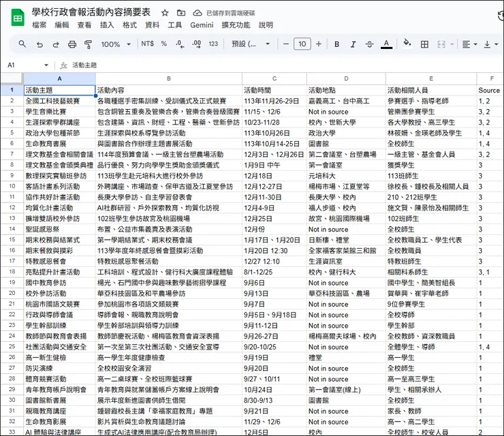Select cell 210、212班學生
The height and width of the screenshot is (436, 504).
click(x=431, y=197)
